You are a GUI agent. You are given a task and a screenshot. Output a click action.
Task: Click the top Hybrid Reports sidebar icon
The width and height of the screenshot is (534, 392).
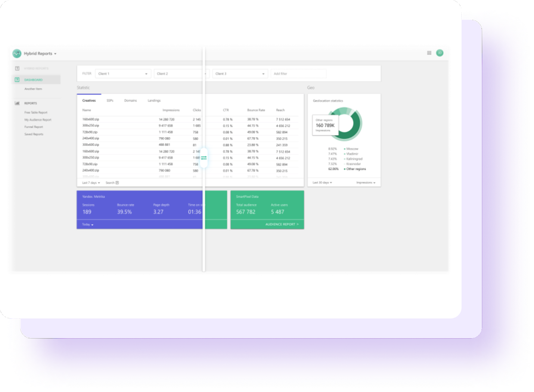17,68
